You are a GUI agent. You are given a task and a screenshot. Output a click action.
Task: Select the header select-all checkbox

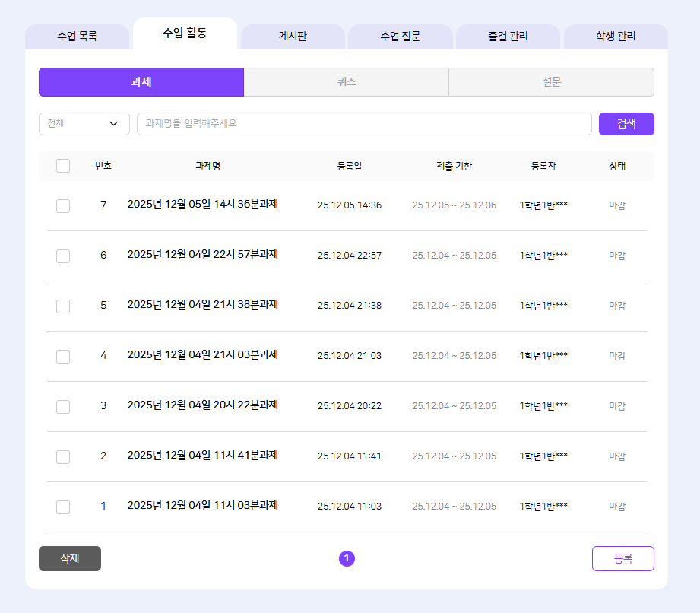coord(63,166)
